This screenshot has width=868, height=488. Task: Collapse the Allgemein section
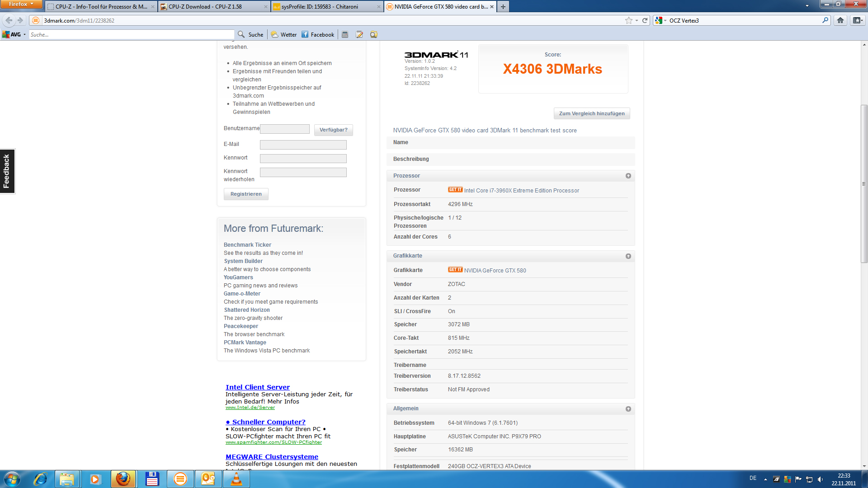coord(628,409)
